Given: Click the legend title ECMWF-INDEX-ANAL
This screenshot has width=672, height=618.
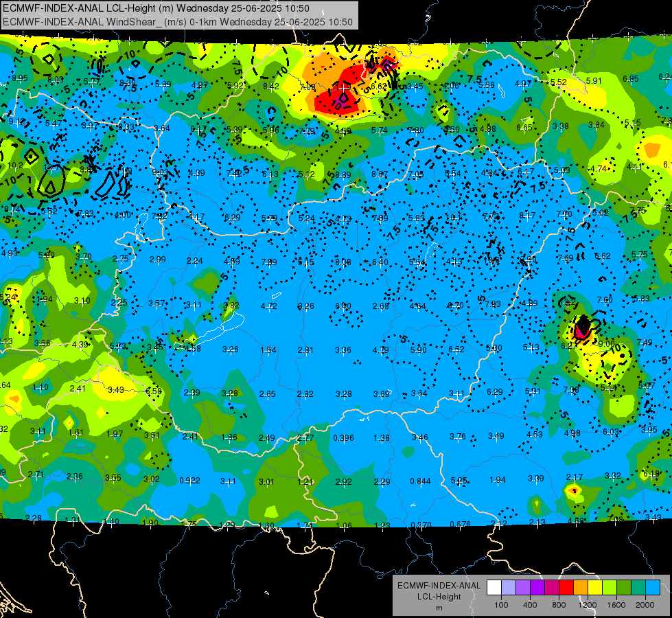Looking at the screenshot, I should (439, 586).
